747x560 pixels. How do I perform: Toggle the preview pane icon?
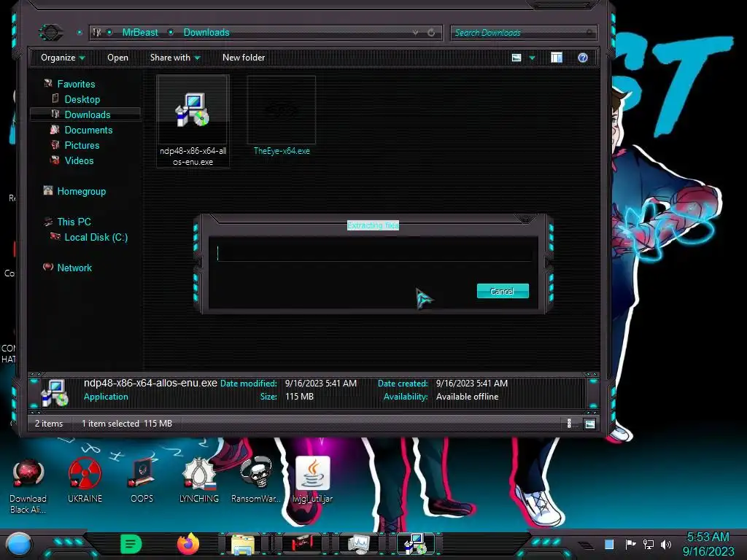point(557,58)
